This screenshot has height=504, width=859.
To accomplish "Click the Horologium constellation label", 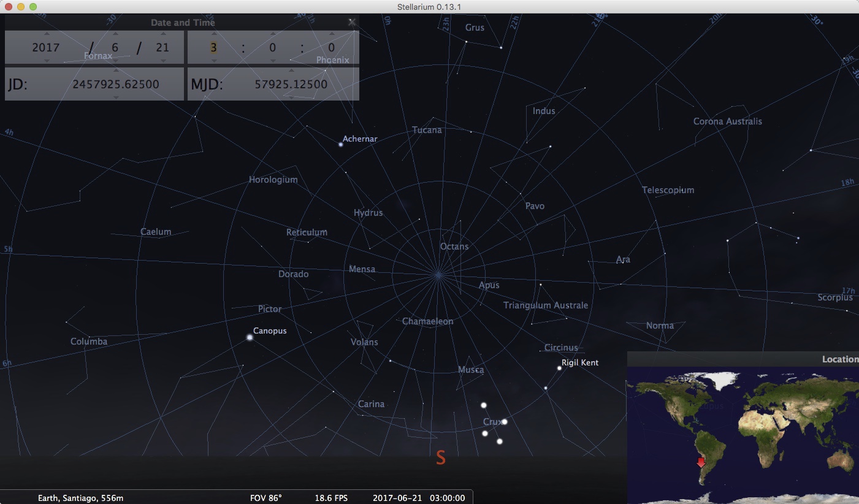I will [x=273, y=180].
